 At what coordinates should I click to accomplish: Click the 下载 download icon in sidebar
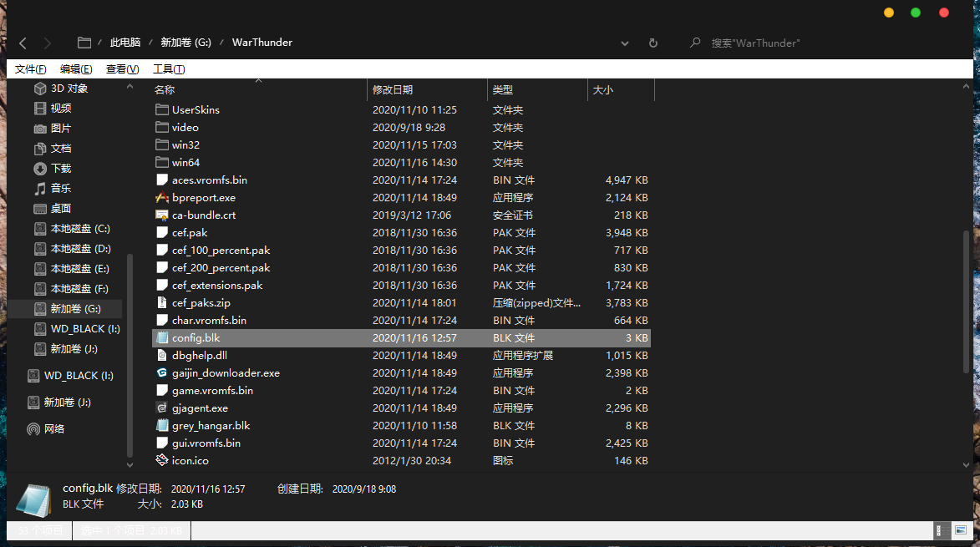coord(40,169)
